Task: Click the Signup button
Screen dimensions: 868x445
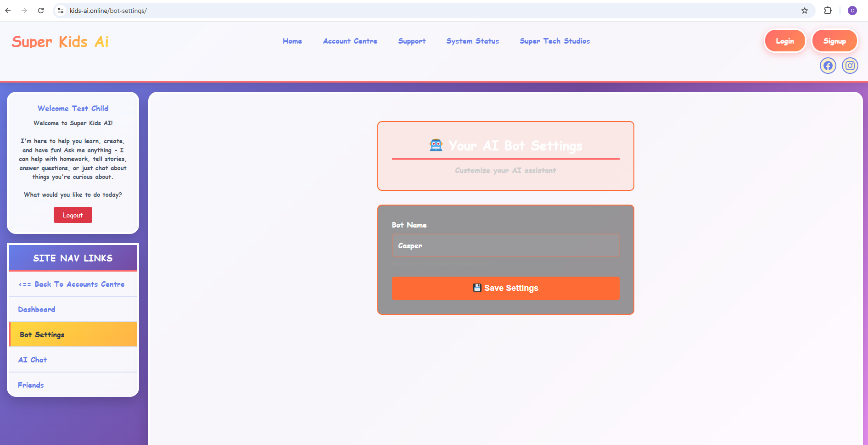Action: pos(834,41)
